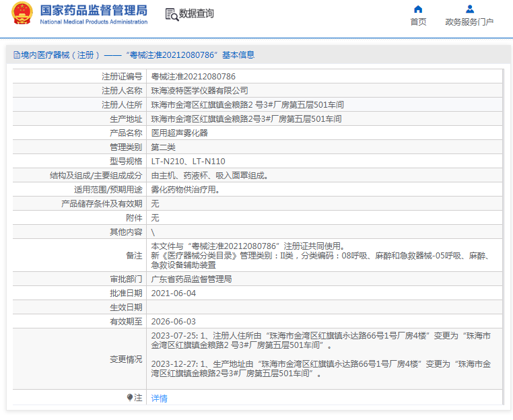Click backslash value in 其他内容 row
Image resolution: width=513 pixels, height=420 pixels.
coord(153,232)
